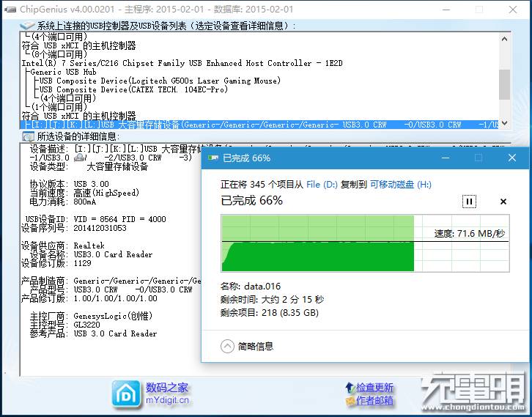
Task: Select the CATEX TECH. 104EC-Pro device
Action: point(133,89)
